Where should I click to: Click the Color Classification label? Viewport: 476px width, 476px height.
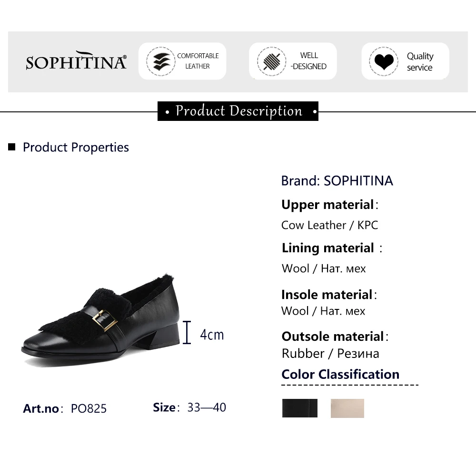[x=340, y=374]
